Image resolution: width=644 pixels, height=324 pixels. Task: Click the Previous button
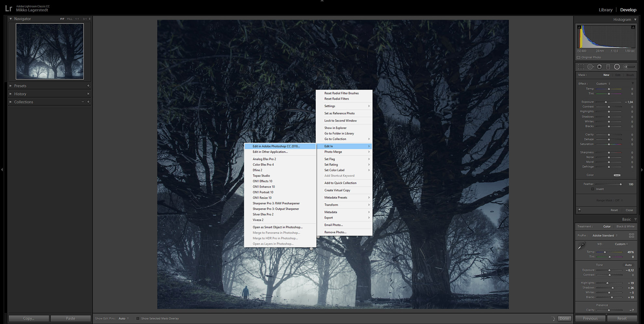[x=590, y=318]
